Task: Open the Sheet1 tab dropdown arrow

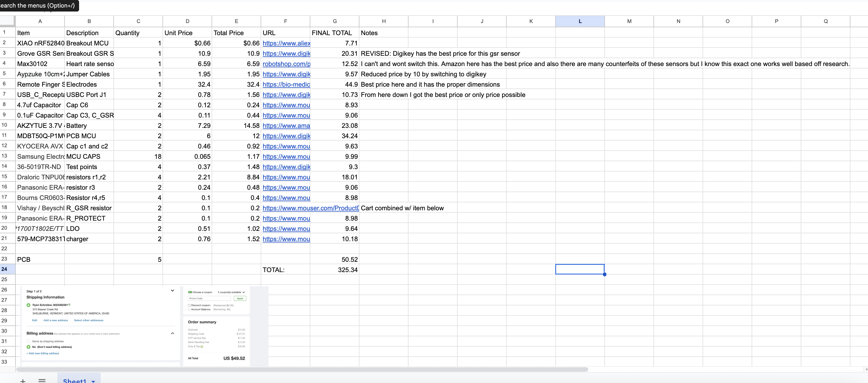Action: click(93, 381)
